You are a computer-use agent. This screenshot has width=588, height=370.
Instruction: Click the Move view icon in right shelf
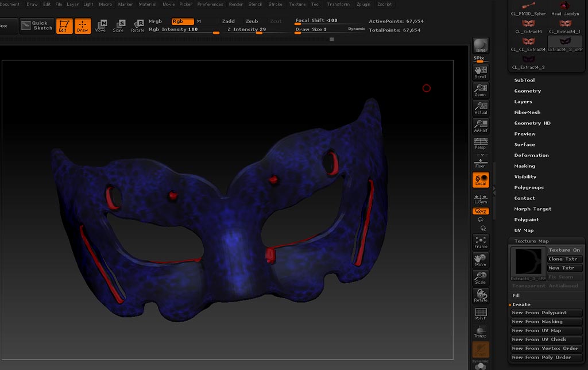point(481,260)
